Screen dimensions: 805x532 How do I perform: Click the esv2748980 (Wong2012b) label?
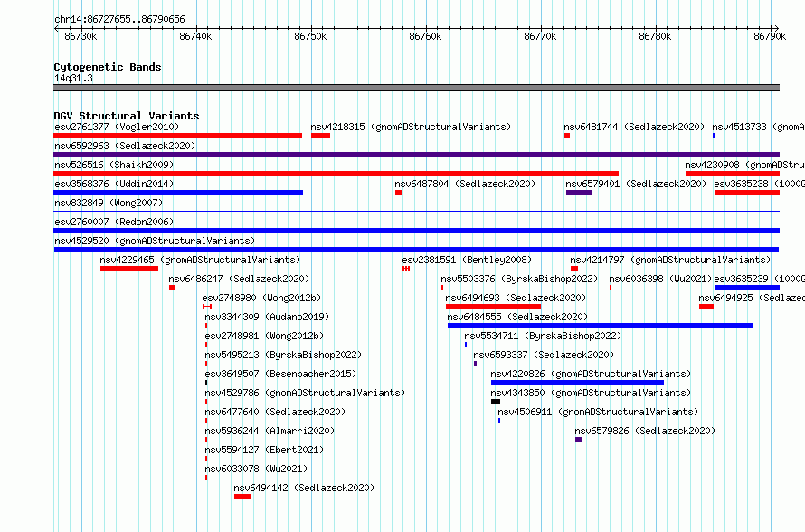click(261, 298)
